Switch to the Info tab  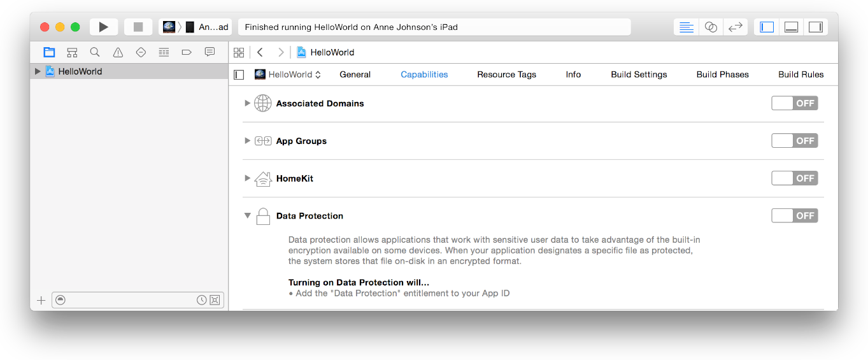click(x=573, y=75)
